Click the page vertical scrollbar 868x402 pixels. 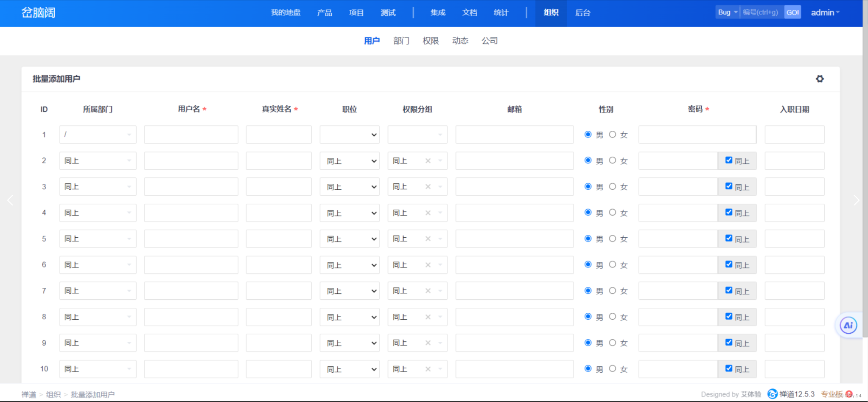pyautogui.click(x=865, y=170)
